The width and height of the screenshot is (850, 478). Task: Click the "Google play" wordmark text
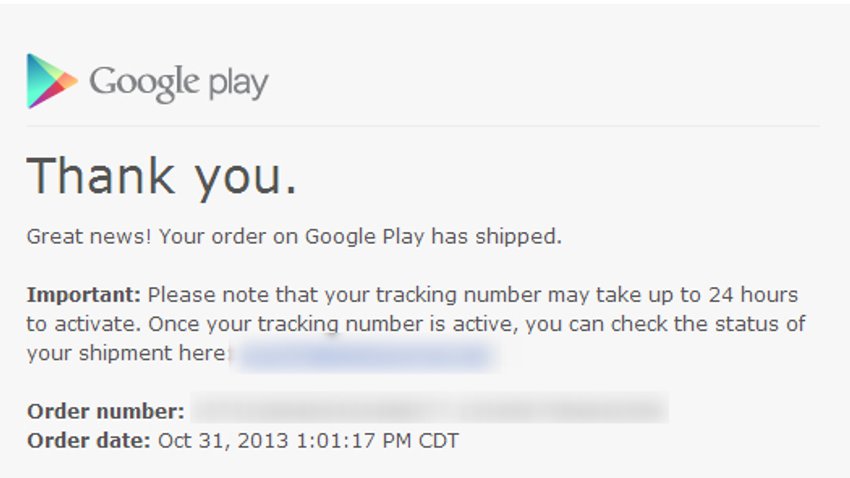[x=179, y=83]
